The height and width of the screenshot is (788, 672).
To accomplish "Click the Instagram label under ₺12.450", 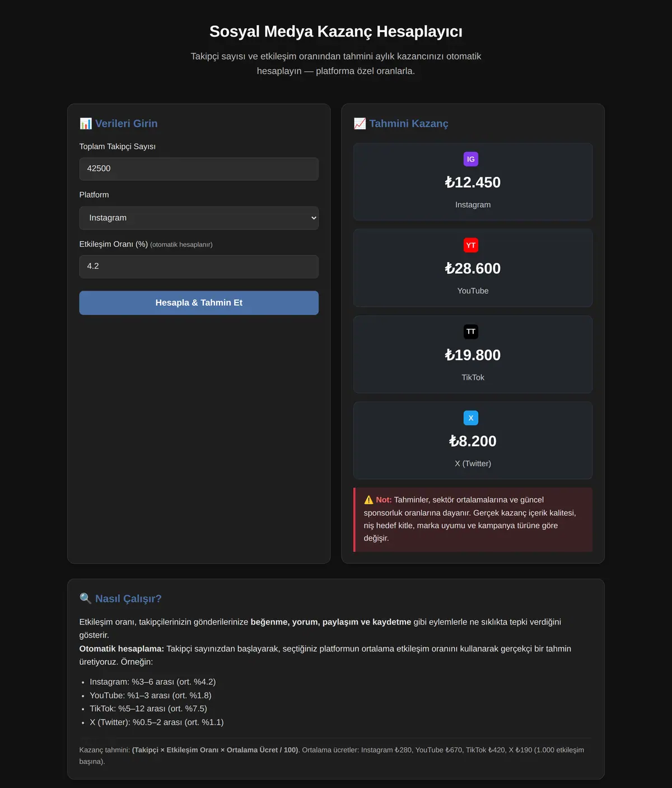I will tap(473, 204).
